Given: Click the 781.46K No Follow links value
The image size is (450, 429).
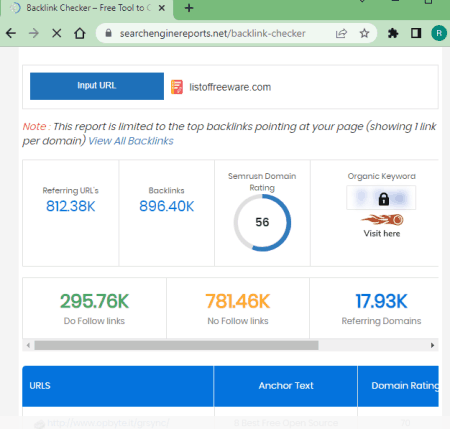Looking at the screenshot, I should (x=238, y=301).
